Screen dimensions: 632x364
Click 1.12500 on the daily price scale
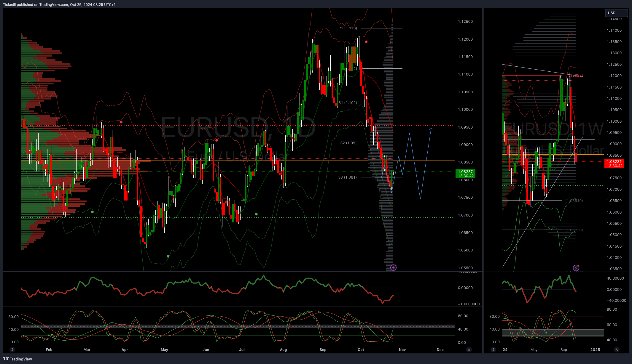pos(465,22)
